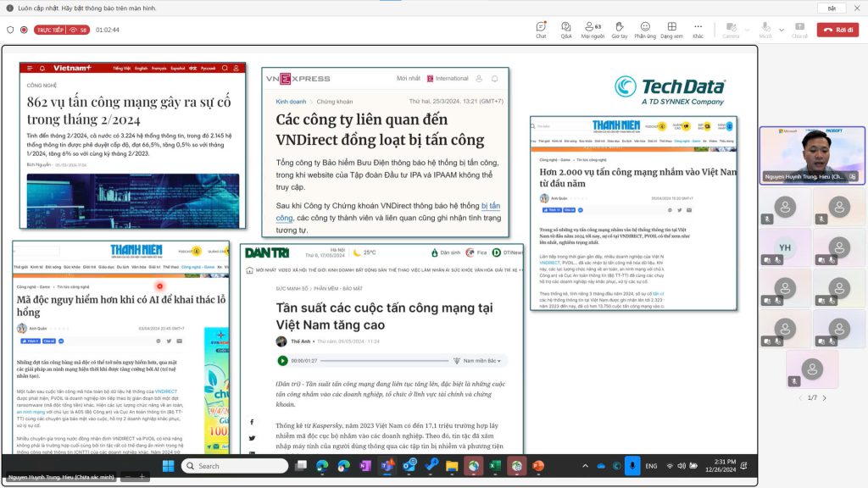
Task: Click the VnExpress user profile icon
Action: [x=480, y=79]
